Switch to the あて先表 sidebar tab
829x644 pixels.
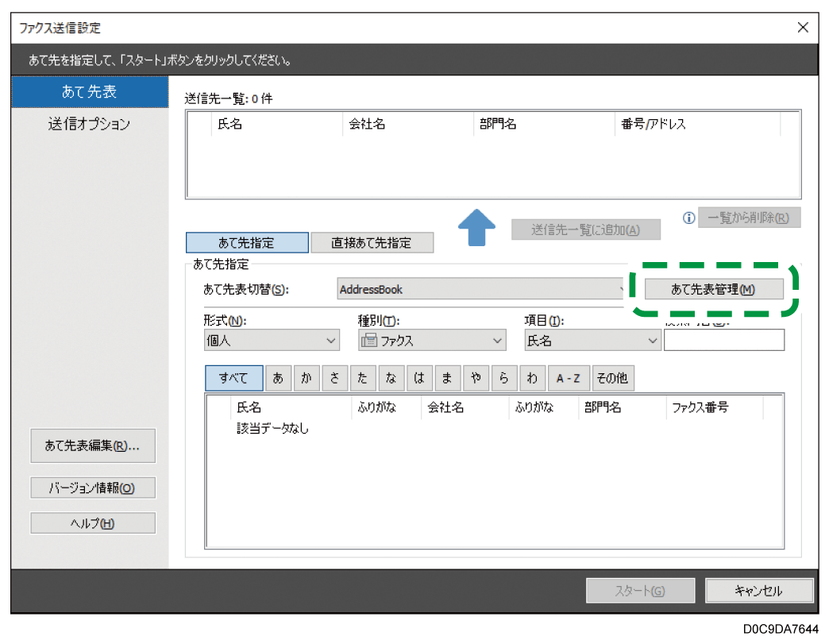tap(89, 92)
